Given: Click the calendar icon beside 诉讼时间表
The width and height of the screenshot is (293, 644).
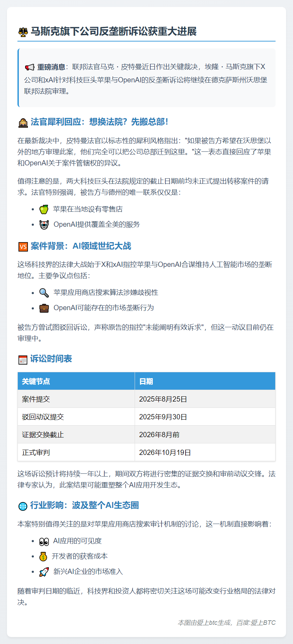Looking at the screenshot, I should tap(23, 359).
